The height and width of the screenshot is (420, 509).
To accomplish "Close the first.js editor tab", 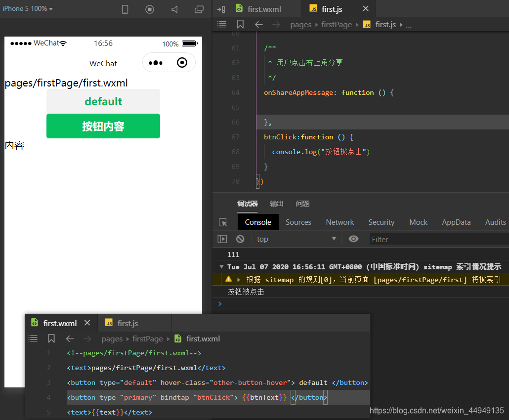I will tap(366, 9).
